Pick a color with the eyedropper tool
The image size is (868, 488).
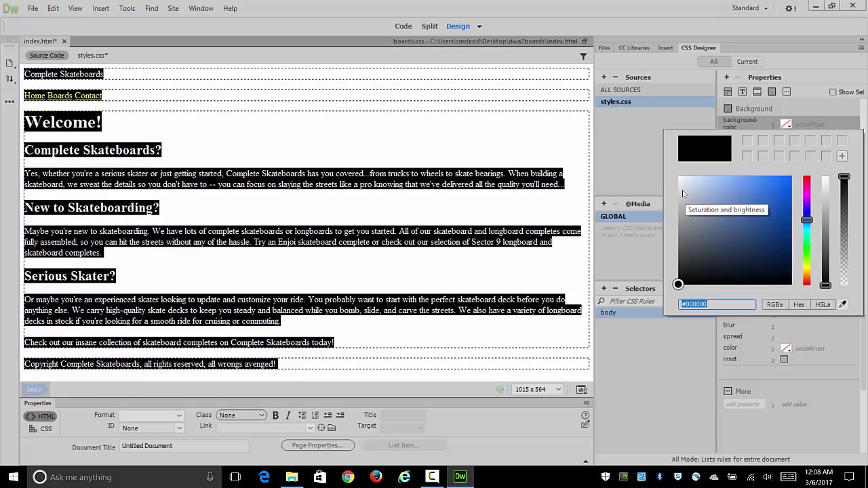coord(843,304)
